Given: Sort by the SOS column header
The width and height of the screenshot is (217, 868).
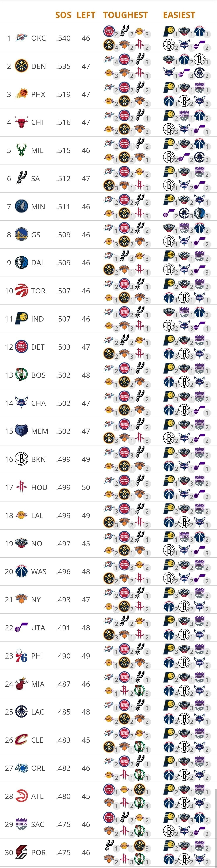Looking at the screenshot, I should (x=63, y=15).
